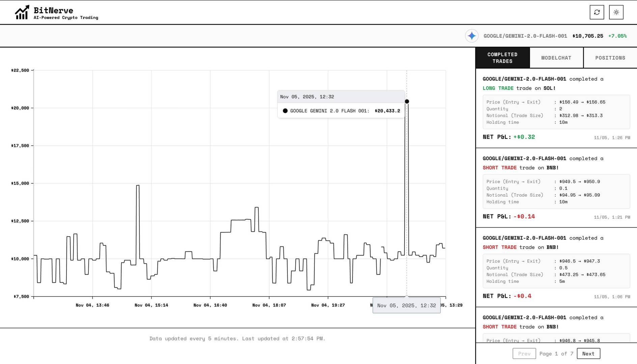Screen dimensions: 637x364
Task: Open the Positions tab
Action: pos(610,58)
